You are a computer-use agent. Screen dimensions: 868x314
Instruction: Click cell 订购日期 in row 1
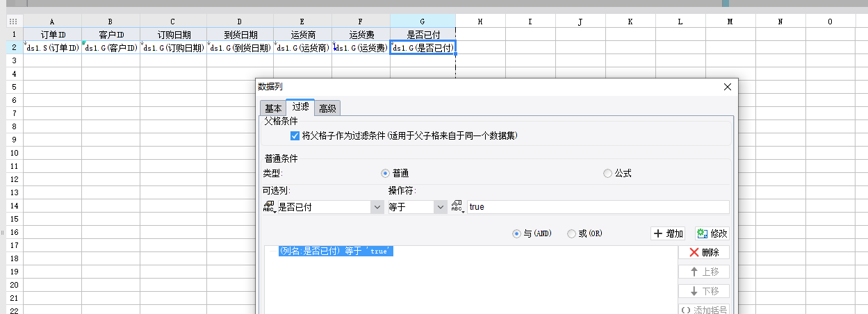pos(173,35)
